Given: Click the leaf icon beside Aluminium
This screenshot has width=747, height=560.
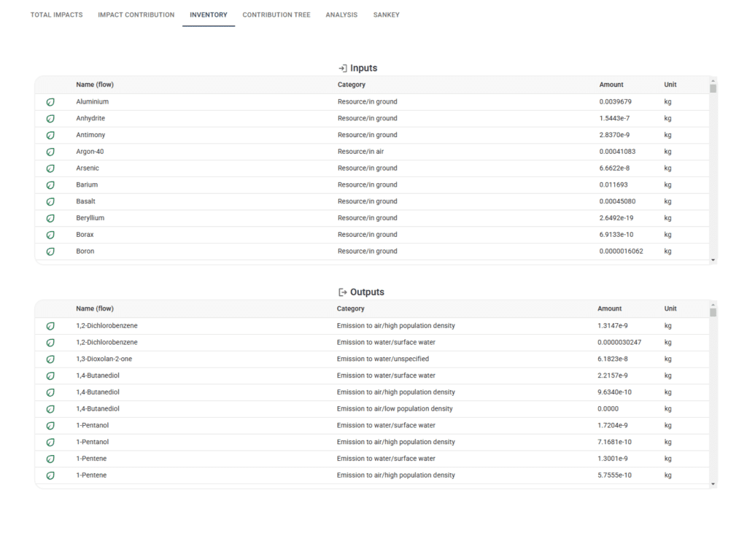Looking at the screenshot, I should tap(50, 102).
